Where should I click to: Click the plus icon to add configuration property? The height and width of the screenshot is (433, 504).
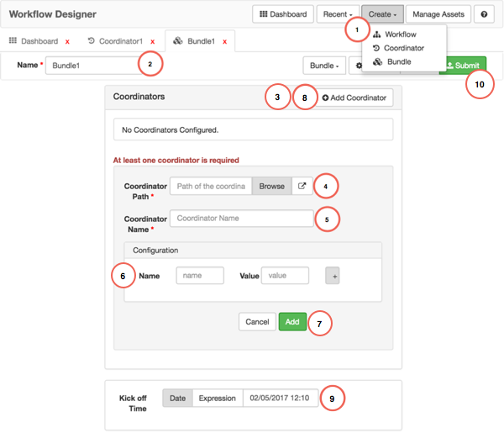(x=333, y=276)
